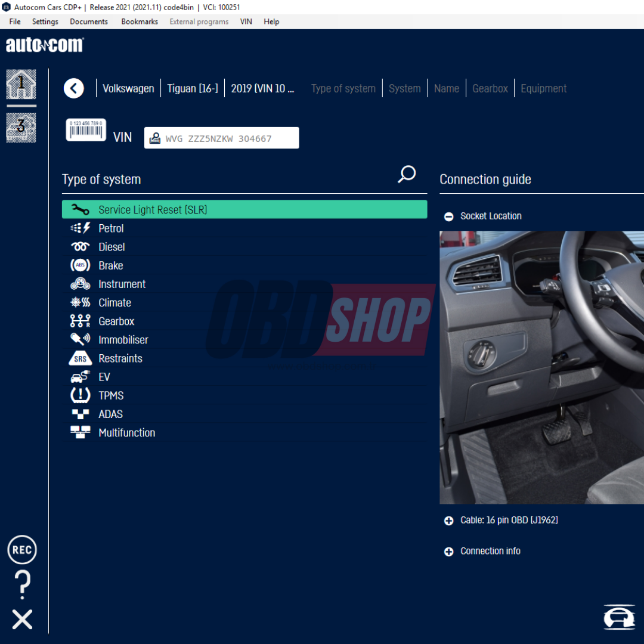Viewport: 644px width, 644px height.
Task: Click the TPMS tyre warning icon
Action: pyautogui.click(x=80, y=395)
